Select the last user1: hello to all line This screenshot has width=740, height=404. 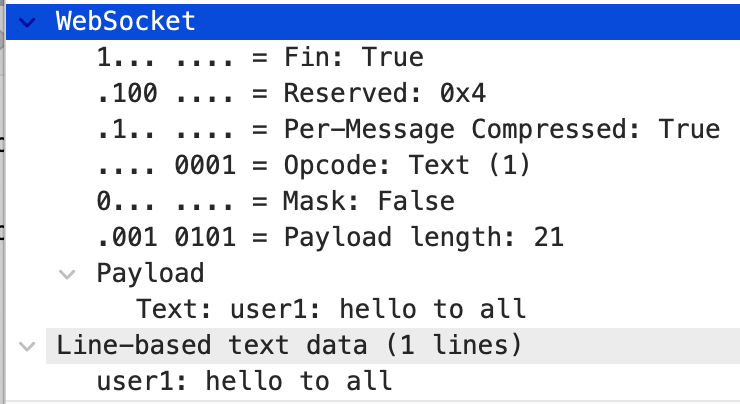244,381
